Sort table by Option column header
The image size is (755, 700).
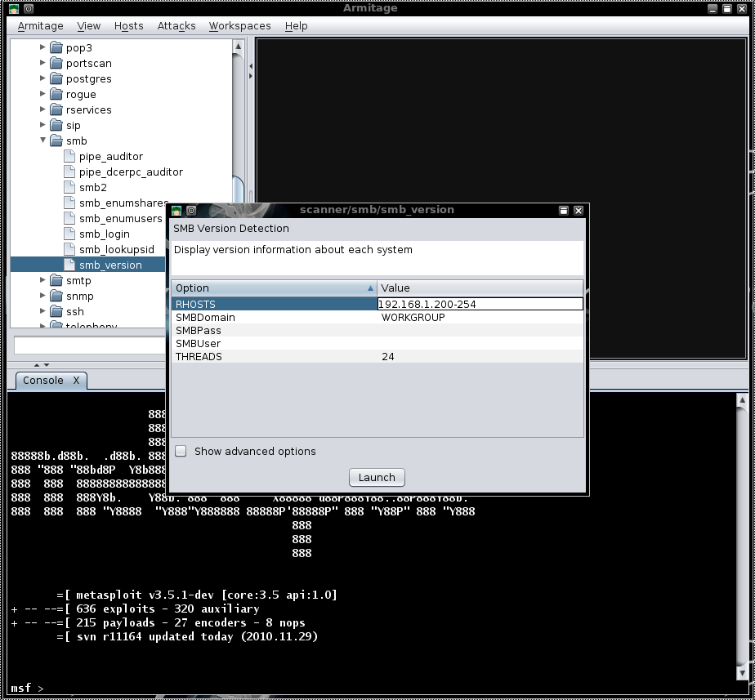pos(274,288)
